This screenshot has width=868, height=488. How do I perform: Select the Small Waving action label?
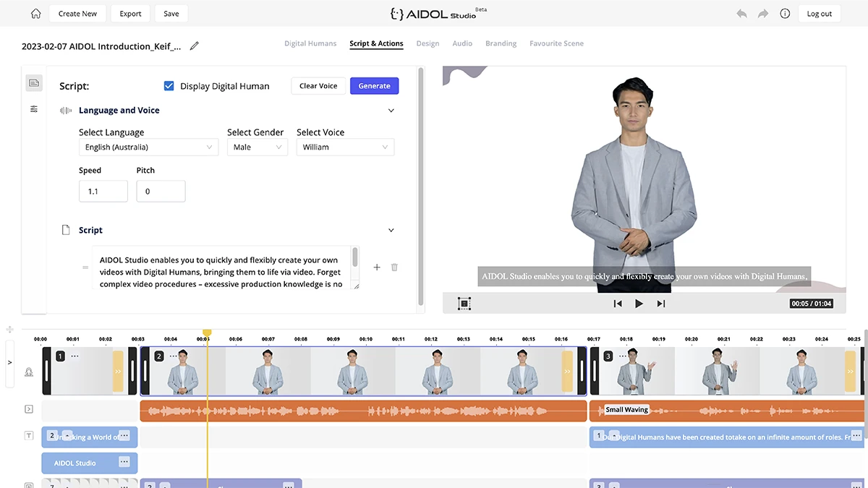[x=626, y=410]
